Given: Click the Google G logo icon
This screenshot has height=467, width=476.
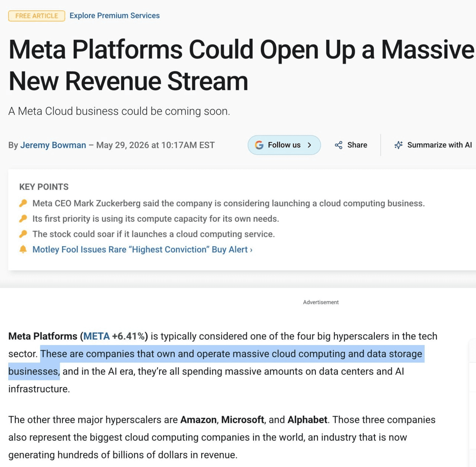Looking at the screenshot, I should (259, 145).
